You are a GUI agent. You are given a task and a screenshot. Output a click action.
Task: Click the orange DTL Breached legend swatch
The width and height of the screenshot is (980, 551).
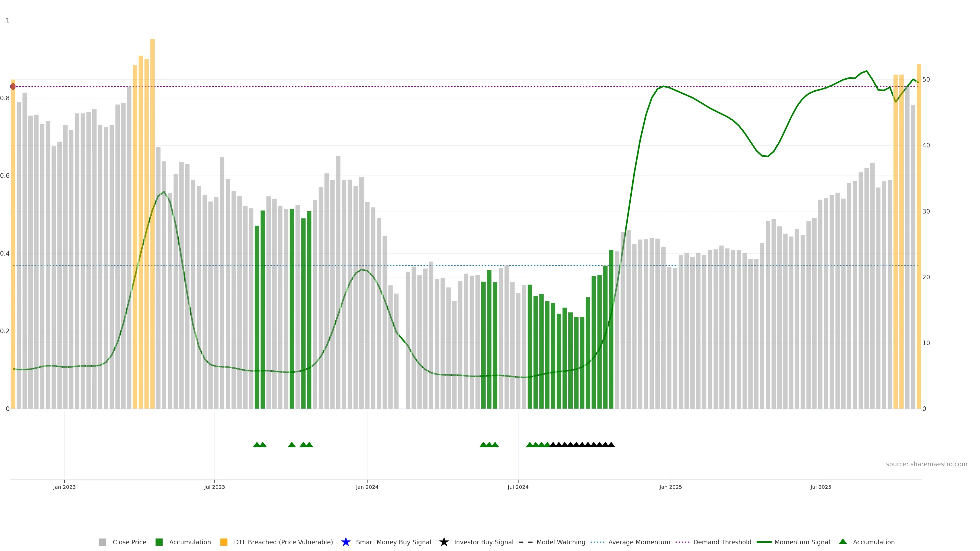click(224, 542)
